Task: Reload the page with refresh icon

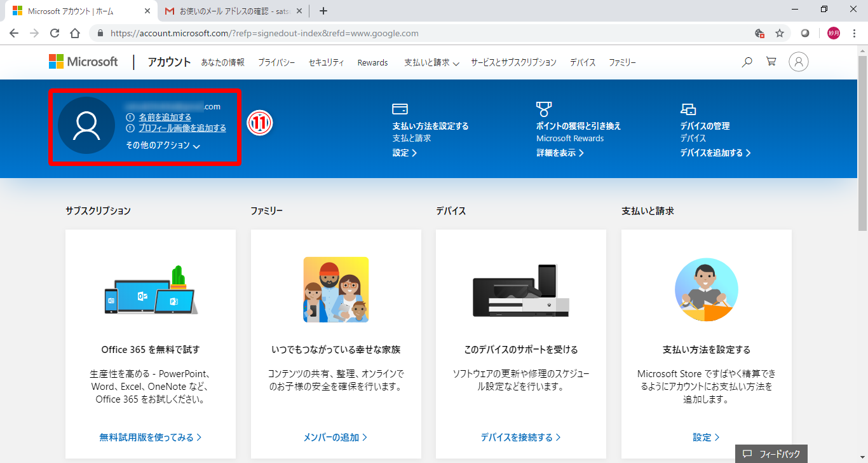Action: pyautogui.click(x=55, y=33)
